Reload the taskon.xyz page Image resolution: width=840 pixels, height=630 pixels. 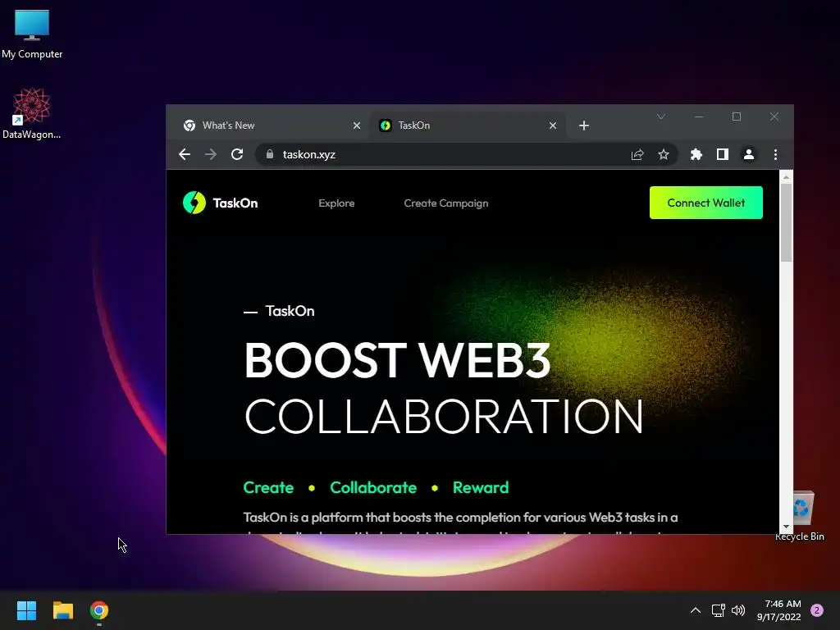pos(237,155)
